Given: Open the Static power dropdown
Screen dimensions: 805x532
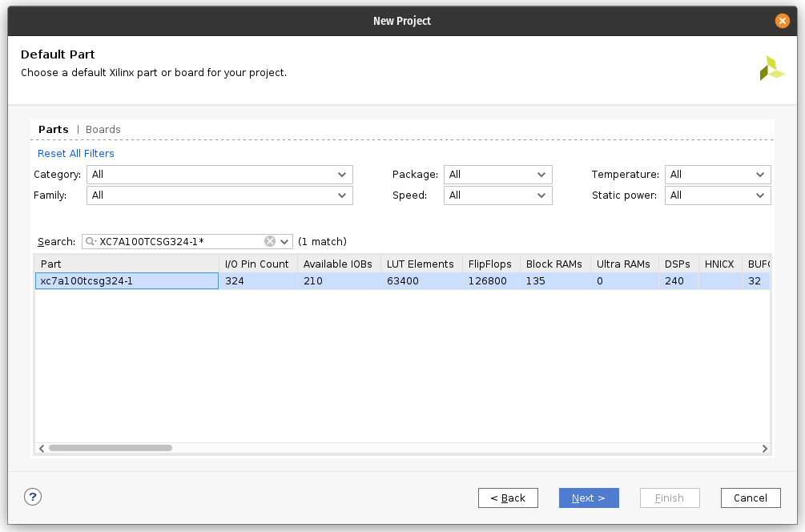Looking at the screenshot, I should 718,195.
